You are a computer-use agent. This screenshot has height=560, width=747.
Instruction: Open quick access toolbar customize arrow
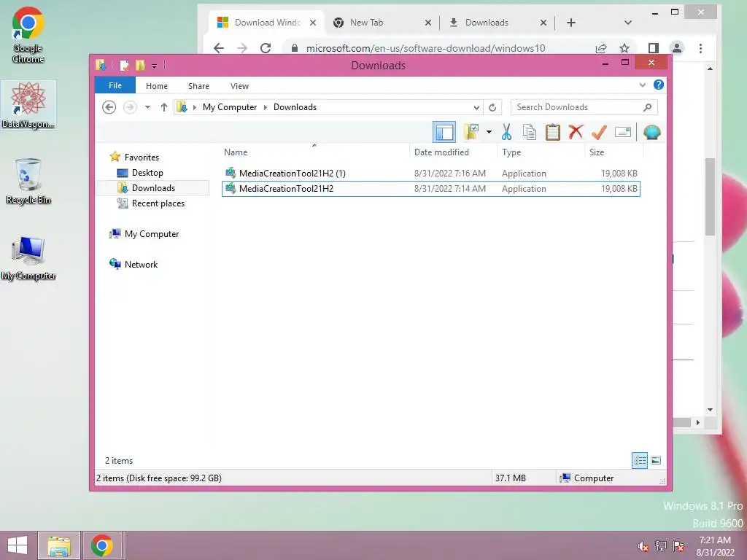[x=155, y=66]
